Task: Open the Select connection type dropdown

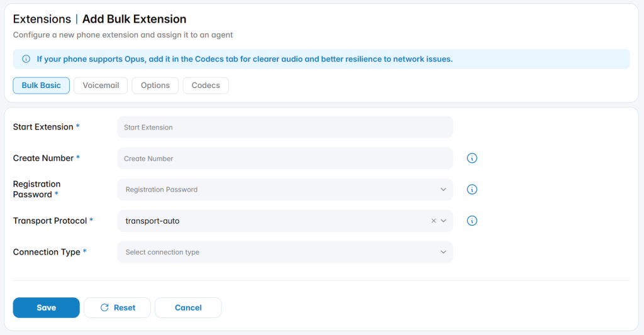Action: point(285,252)
